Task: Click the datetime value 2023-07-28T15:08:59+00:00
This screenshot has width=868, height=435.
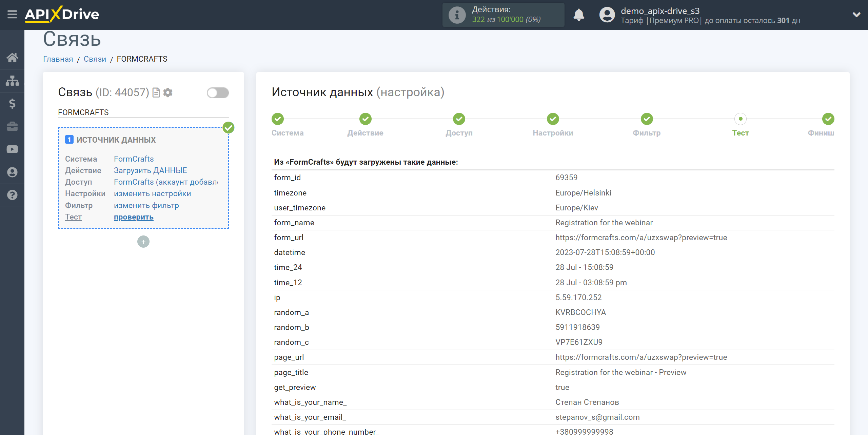Action: pyautogui.click(x=605, y=252)
